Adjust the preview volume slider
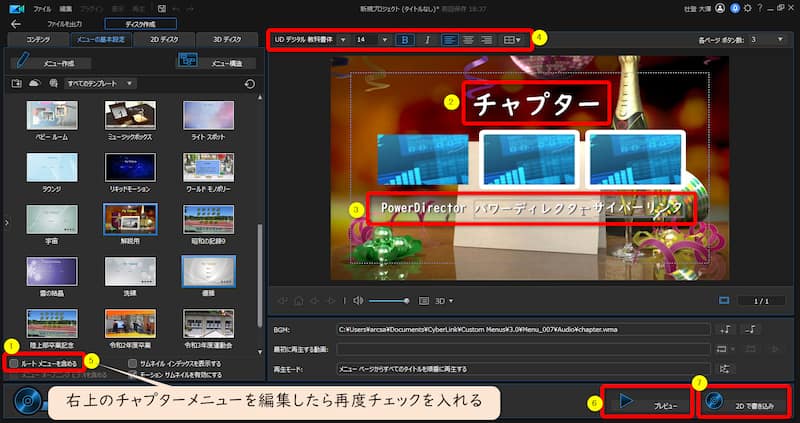Screen dimensions: 800x423 pyautogui.click(x=388, y=301)
